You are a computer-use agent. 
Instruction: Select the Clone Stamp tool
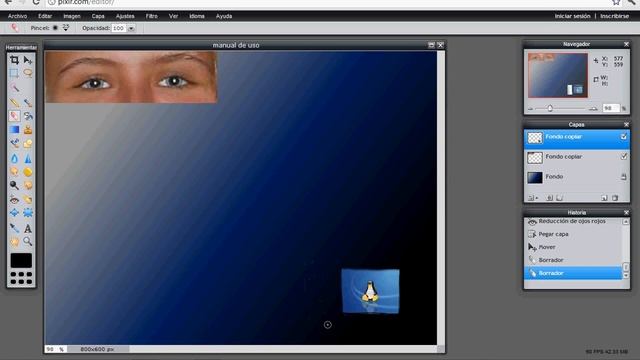click(28, 130)
